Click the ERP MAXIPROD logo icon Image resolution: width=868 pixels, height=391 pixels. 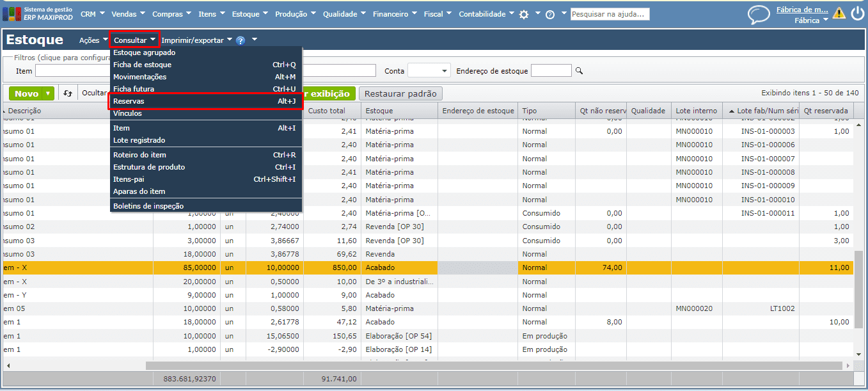12,14
